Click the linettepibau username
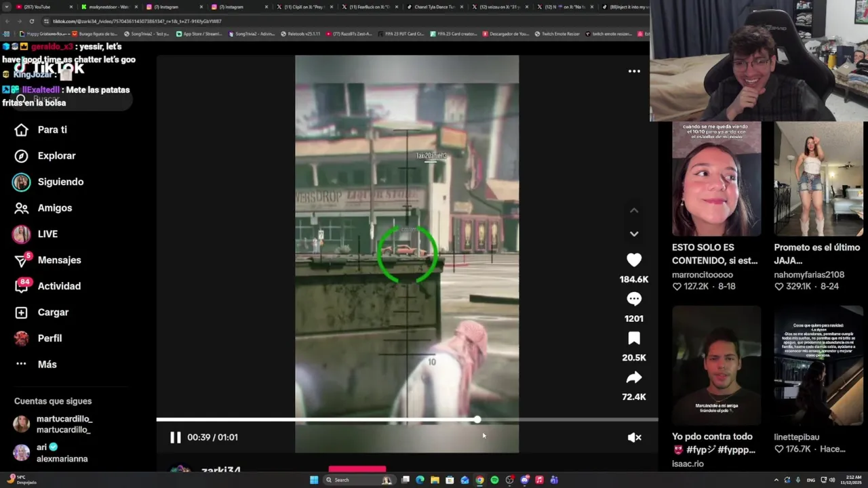 pyautogui.click(x=797, y=437)
